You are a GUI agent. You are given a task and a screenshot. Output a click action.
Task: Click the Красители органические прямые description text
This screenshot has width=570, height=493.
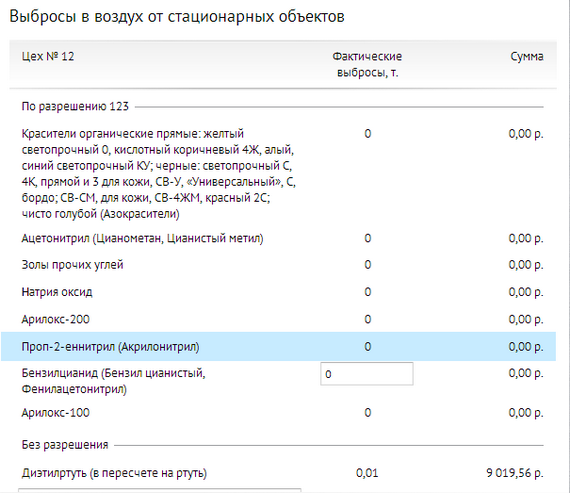158,173
